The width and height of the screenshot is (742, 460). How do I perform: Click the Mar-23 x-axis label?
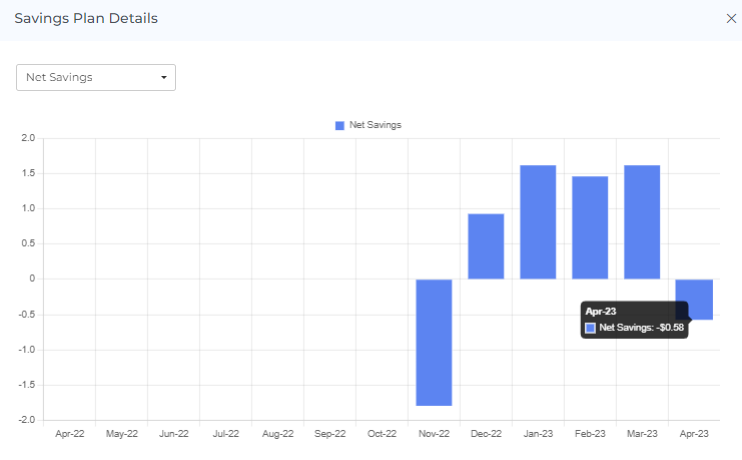(x=642, y=434)
